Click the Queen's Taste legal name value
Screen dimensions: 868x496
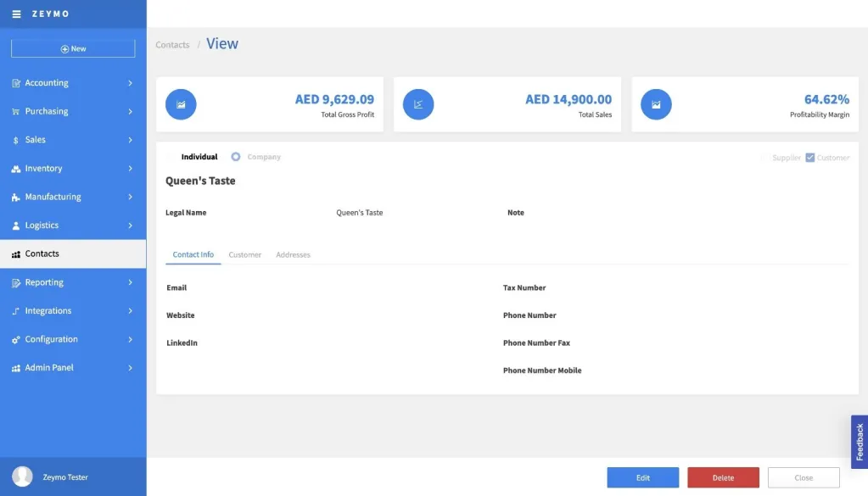pyautogui.click(x=359, y=212)
